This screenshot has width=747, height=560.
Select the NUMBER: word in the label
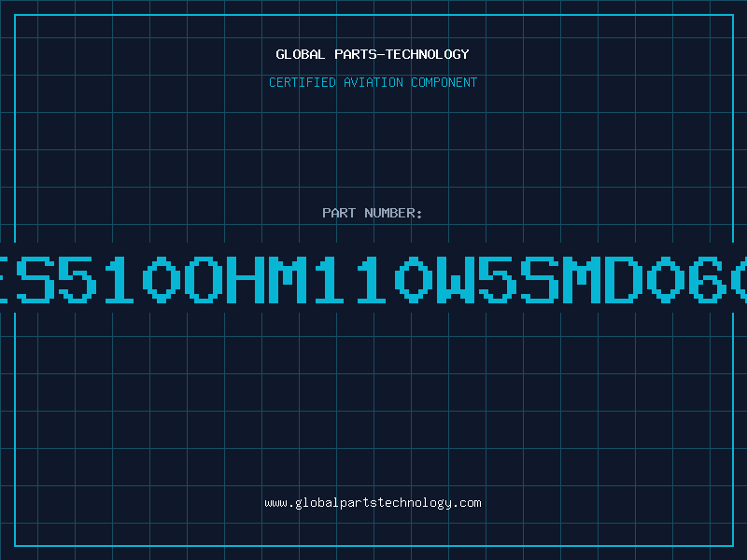click(x=393, y=213)
